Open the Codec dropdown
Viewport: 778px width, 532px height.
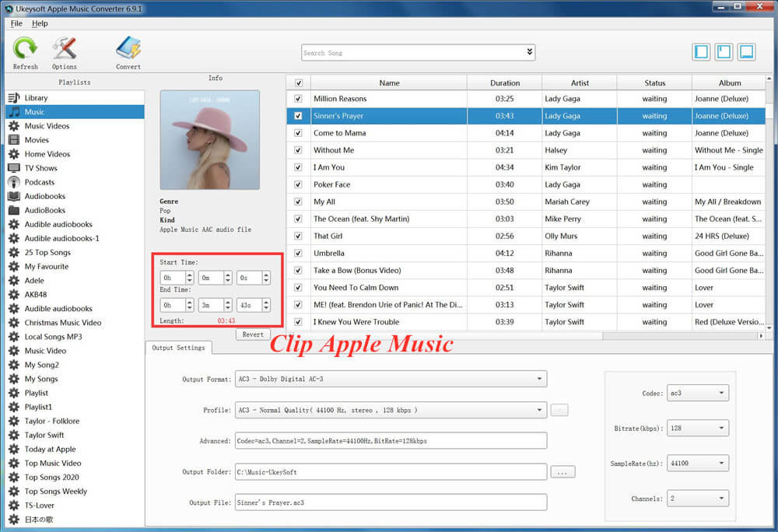coord(698,393)
